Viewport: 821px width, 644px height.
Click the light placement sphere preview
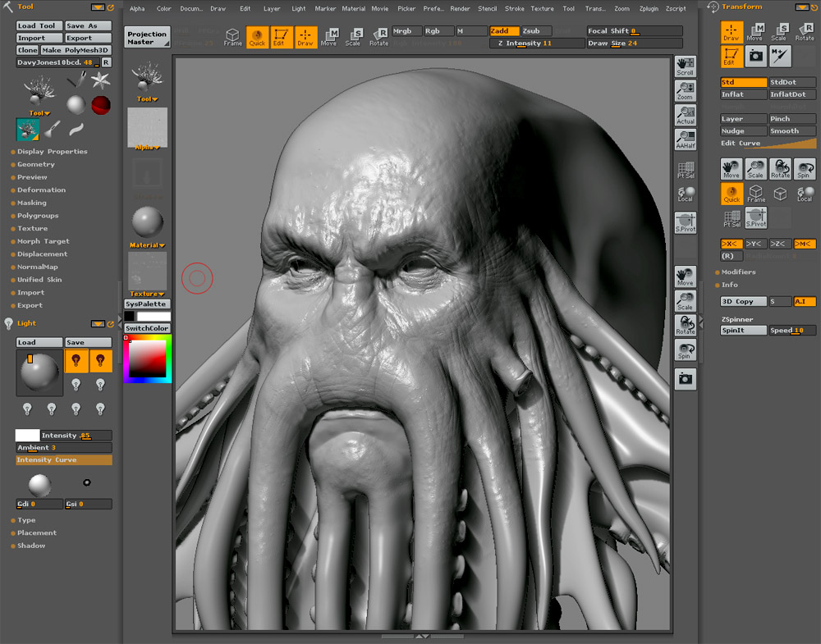click(39, 372)
